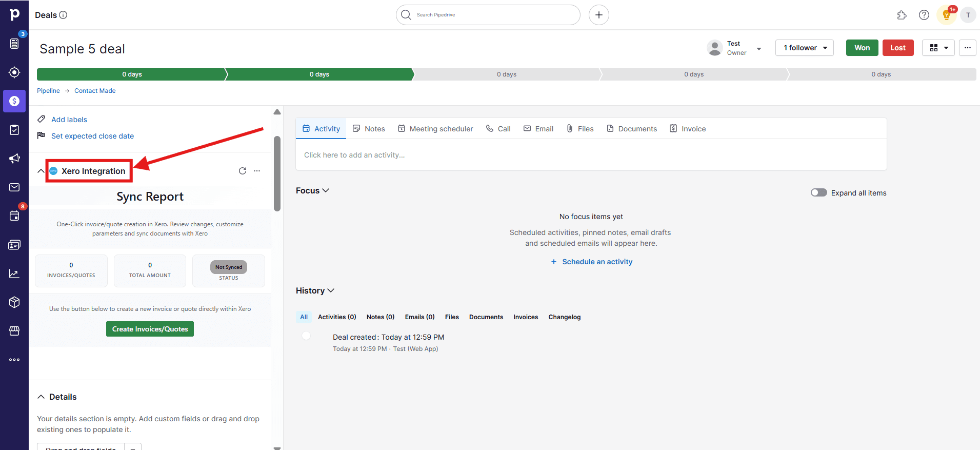980x450 pixels.
Task: Open the deal more actions ellipsis
Action: (968, 48)
